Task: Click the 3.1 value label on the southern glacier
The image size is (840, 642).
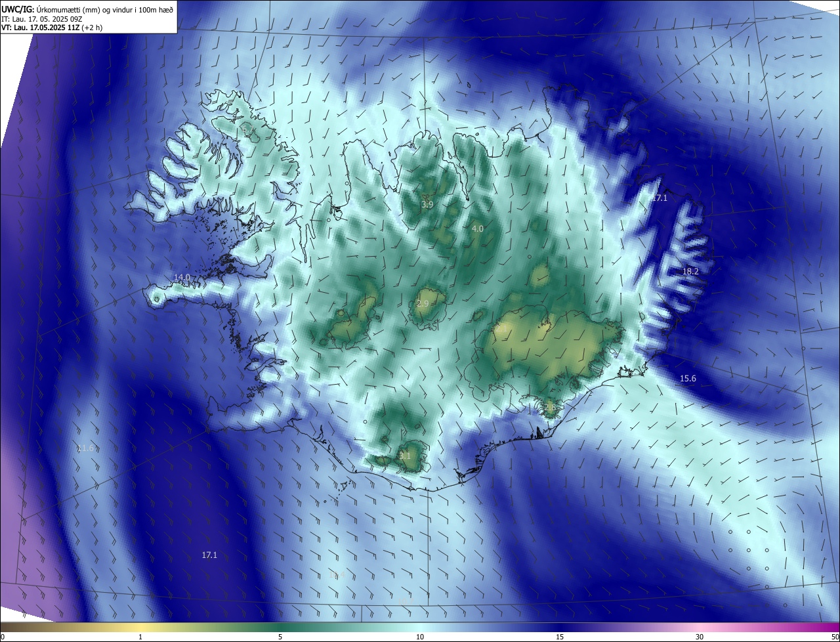Action: tap(405, 455)
